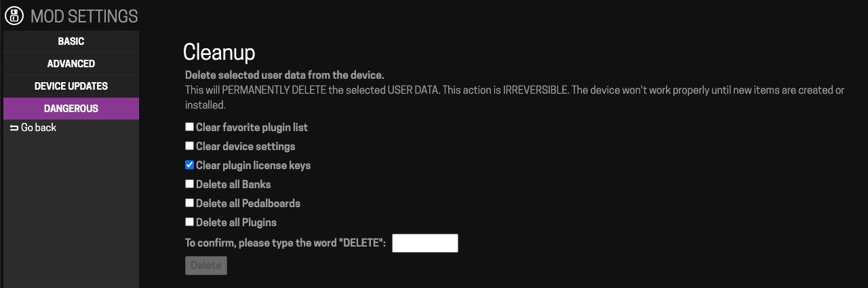Tick the Delete all Banks checkbox

(190, 184)
